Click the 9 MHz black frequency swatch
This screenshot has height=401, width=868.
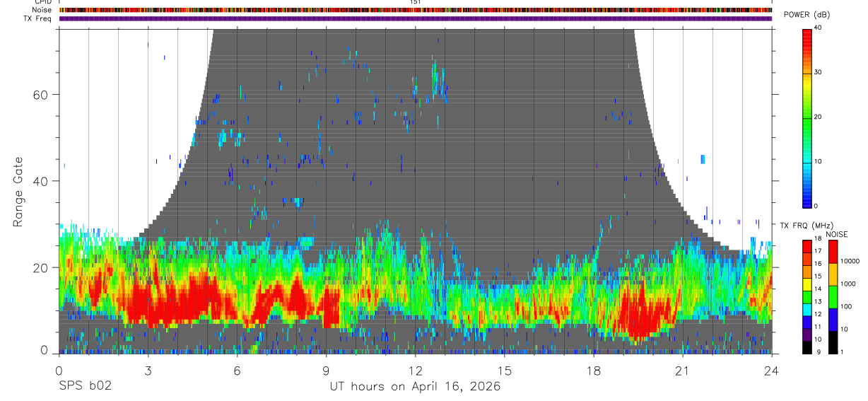tap(807, 347)
